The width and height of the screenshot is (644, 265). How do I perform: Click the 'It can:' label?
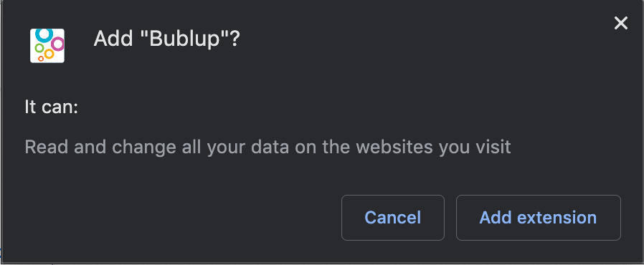(52, 107)
